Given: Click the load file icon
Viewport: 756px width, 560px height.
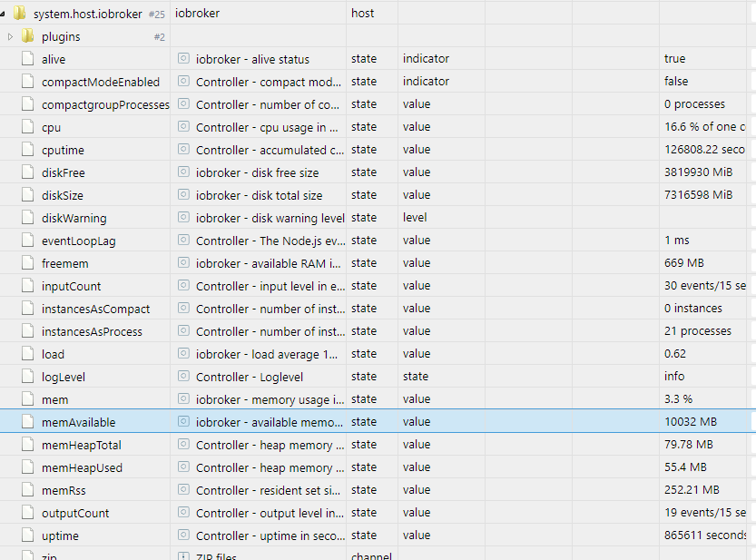Looking at the screenshot, I should tap(28, 354).
